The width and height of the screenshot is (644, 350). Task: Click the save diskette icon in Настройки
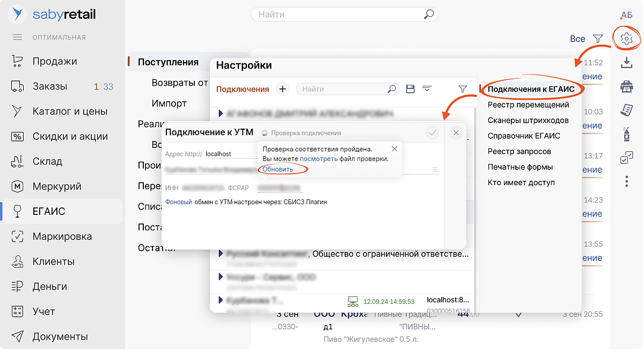[411, 89]
